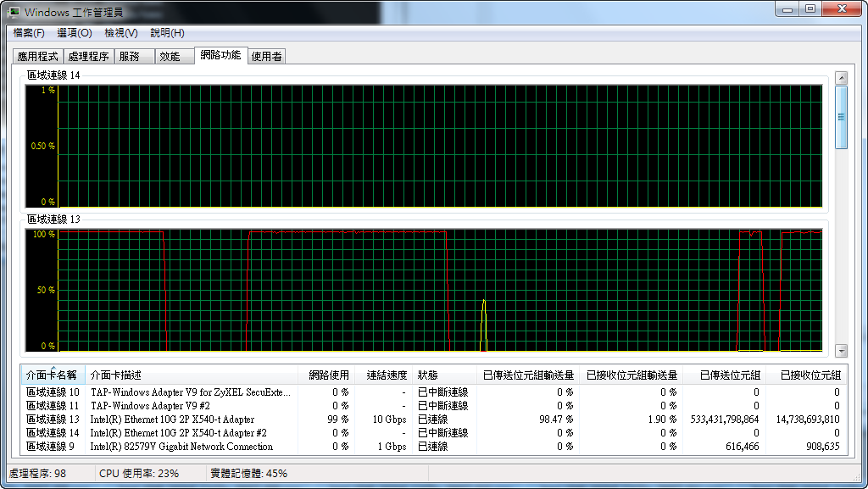868x489 pixels.
Task: Select the 區域連線 11 adapter row
Action: [x=433, y=405]
